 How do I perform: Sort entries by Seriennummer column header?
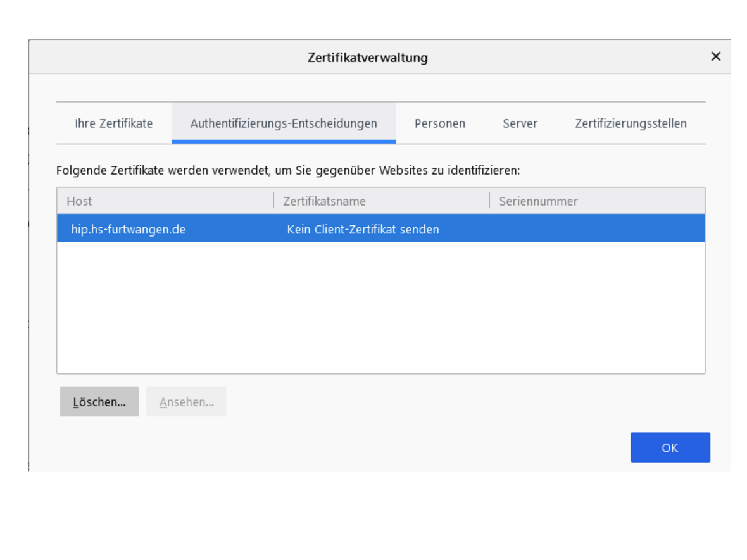pyautogui.click(x=538, y=201)
